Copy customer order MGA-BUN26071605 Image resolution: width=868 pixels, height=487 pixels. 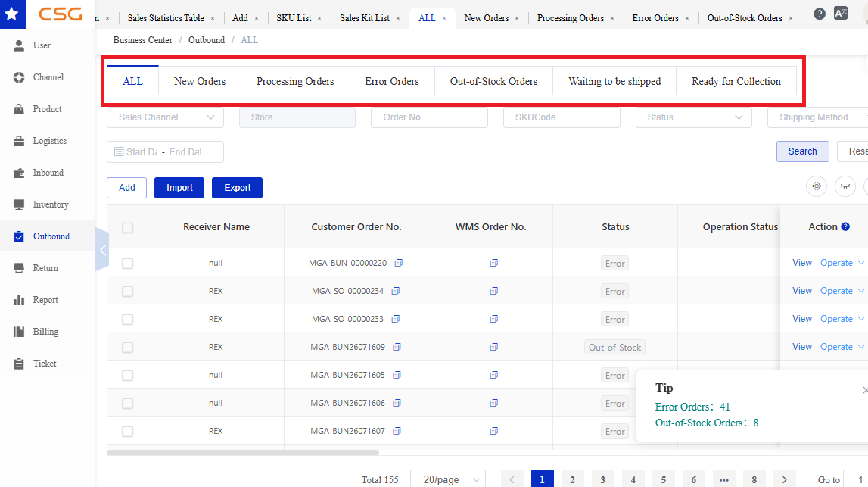[397, 375]
